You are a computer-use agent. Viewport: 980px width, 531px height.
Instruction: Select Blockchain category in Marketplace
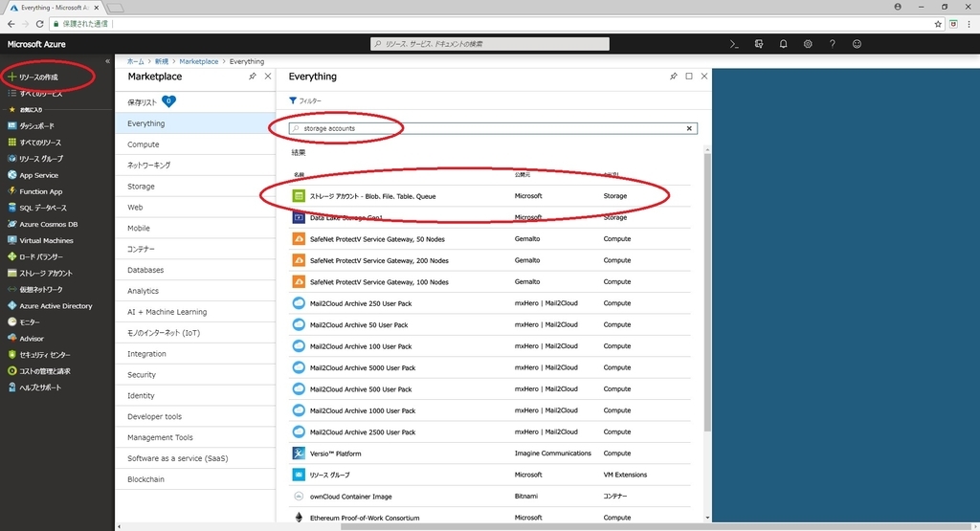tap(195, 479)
